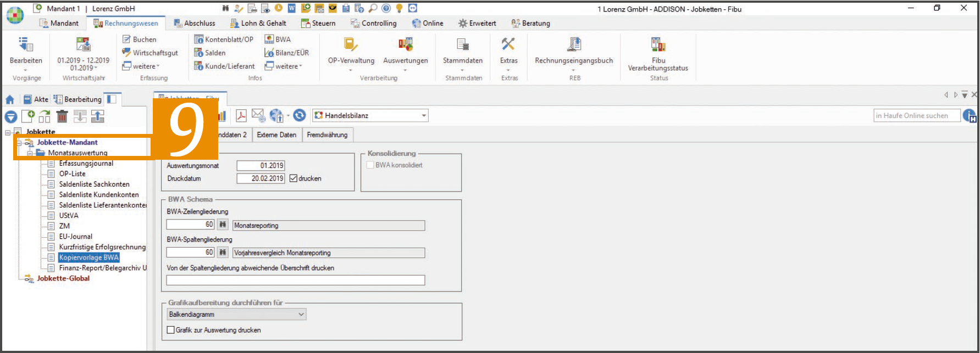Click the trash can delete icon

(x=62, y=116)
